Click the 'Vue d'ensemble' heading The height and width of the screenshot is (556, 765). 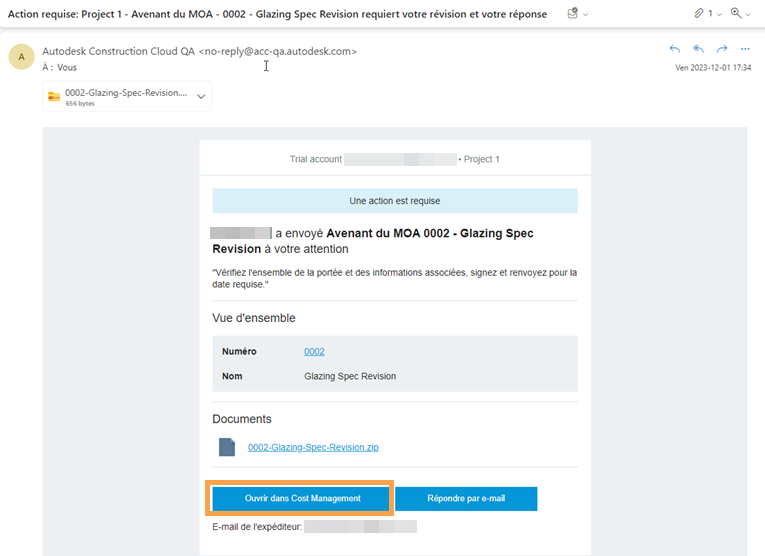254,318
